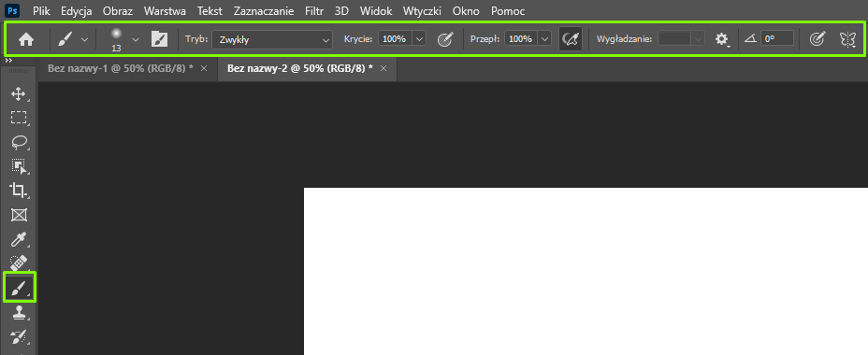
Task: Open the Wygładzanie smoothing options gear
Action: click(x=721, y=39)
